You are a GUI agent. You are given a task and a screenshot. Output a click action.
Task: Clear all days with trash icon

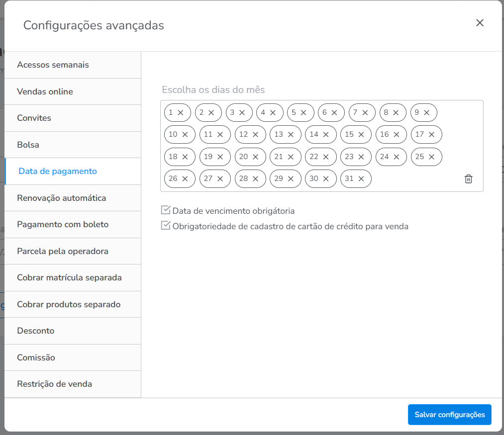(468, 179)
